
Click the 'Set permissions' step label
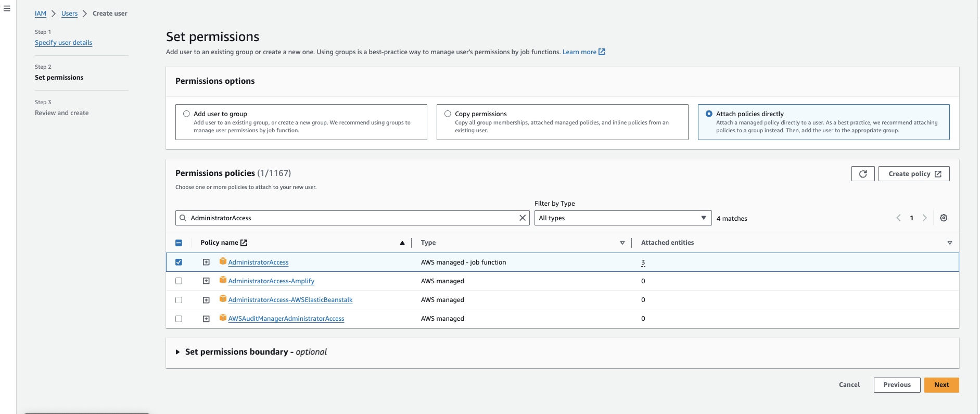point(59,78)
